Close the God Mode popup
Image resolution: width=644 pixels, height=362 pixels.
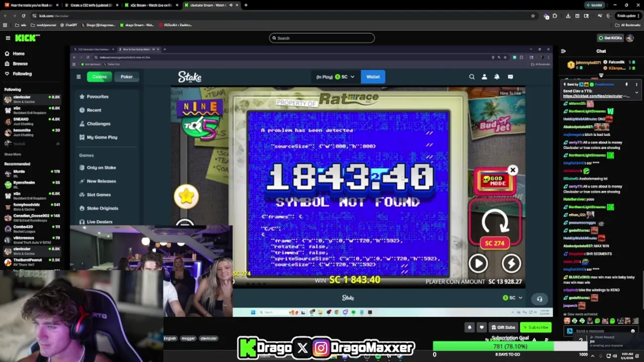point(513,170)
